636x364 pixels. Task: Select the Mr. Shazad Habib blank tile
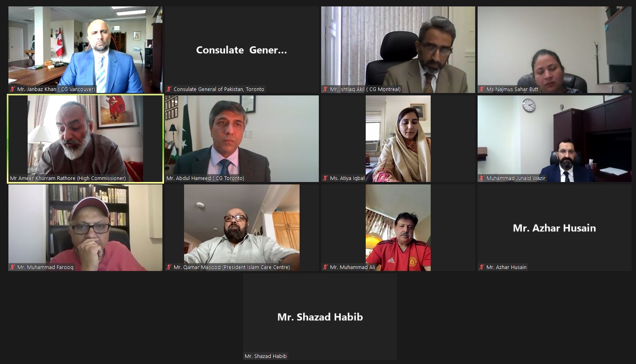pos(320,317)
